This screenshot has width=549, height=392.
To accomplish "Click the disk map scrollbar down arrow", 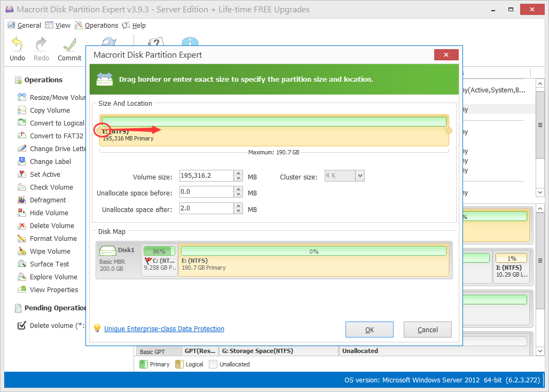I will 540,351.
